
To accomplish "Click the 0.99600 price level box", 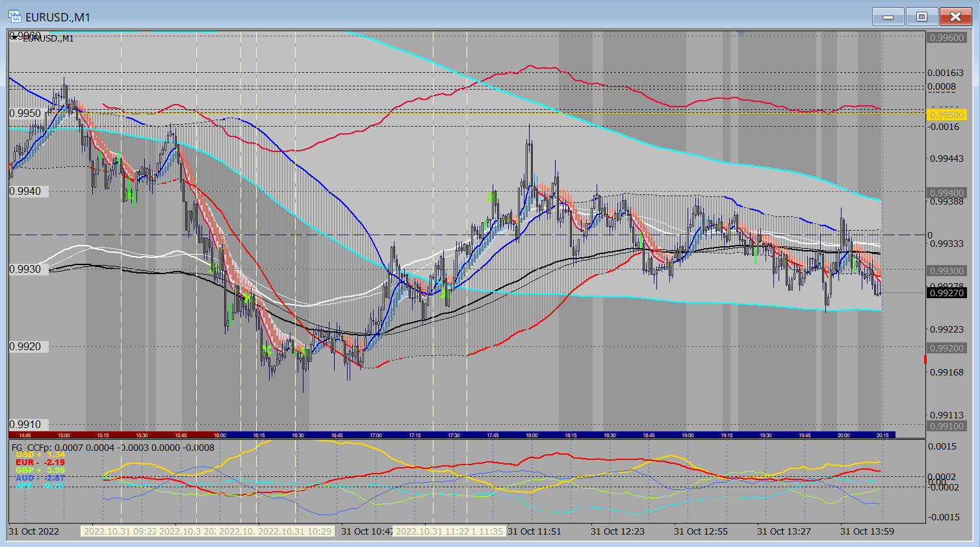I will (946, 38).
